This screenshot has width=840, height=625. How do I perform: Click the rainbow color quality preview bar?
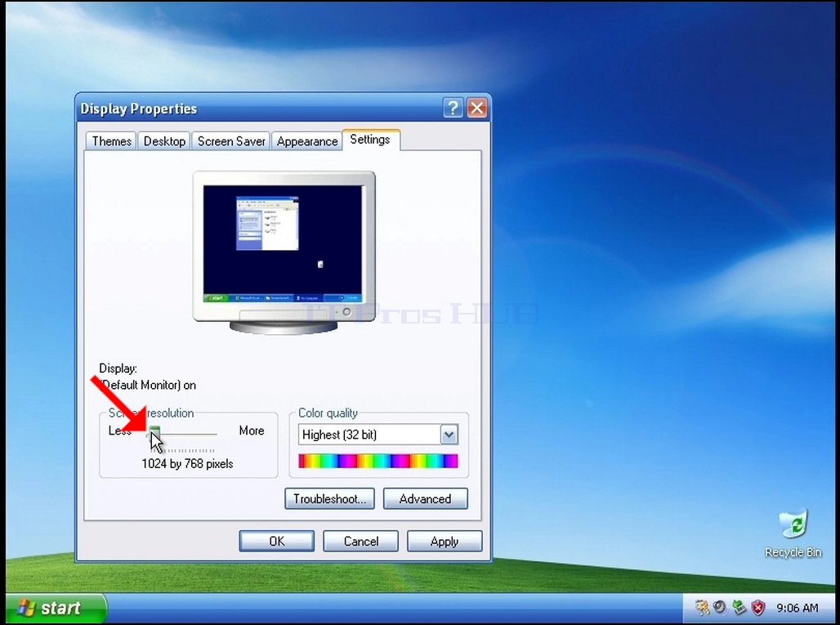point(378,461)
